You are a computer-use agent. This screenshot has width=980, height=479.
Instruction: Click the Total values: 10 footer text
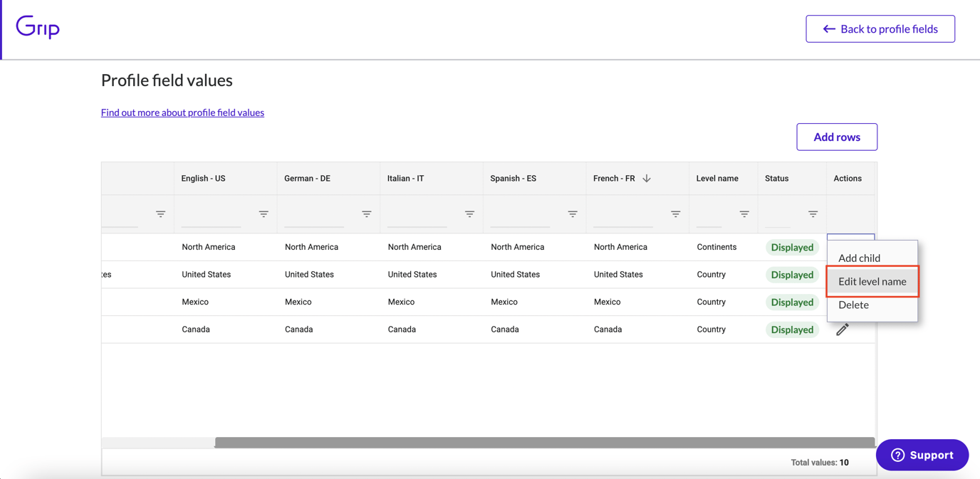tap(820, 463)
